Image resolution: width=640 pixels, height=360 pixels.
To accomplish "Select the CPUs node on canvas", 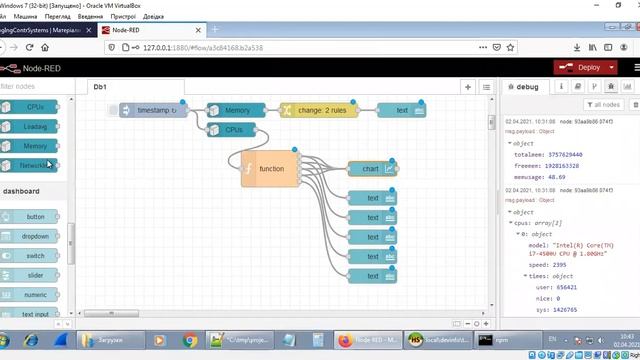I will (x=231, y=130).
